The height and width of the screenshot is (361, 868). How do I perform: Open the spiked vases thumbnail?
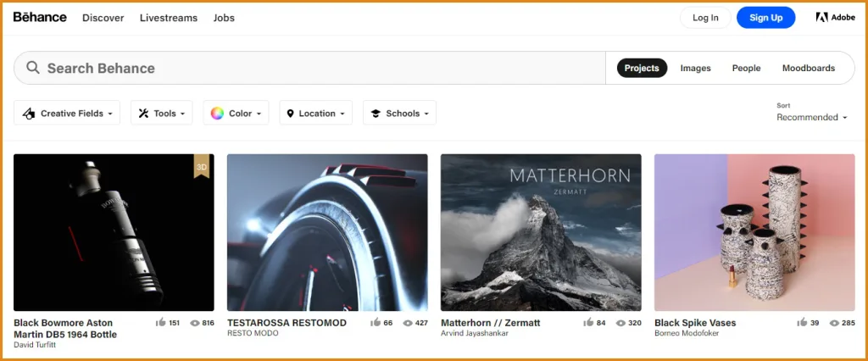tap(754, 232)
